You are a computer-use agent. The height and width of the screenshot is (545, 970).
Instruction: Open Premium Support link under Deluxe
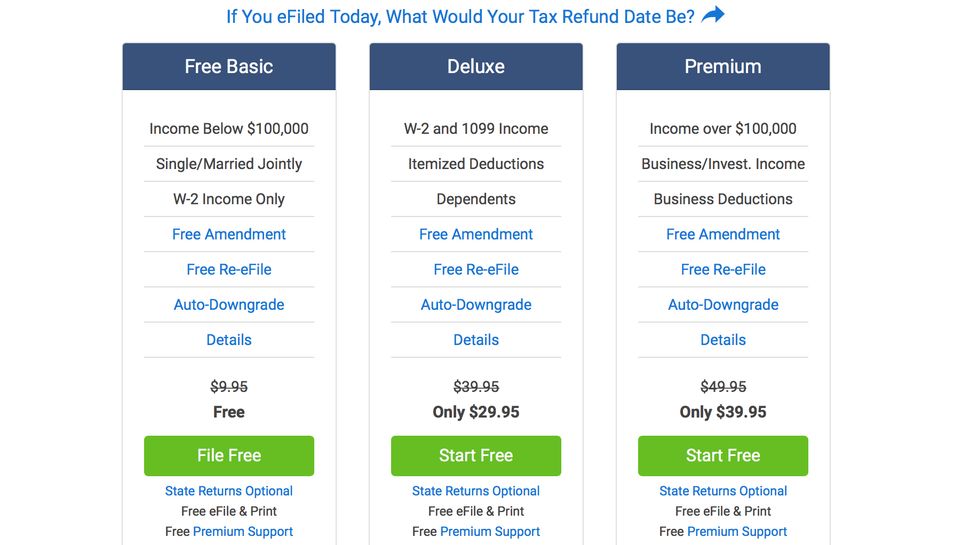(490, 532)
